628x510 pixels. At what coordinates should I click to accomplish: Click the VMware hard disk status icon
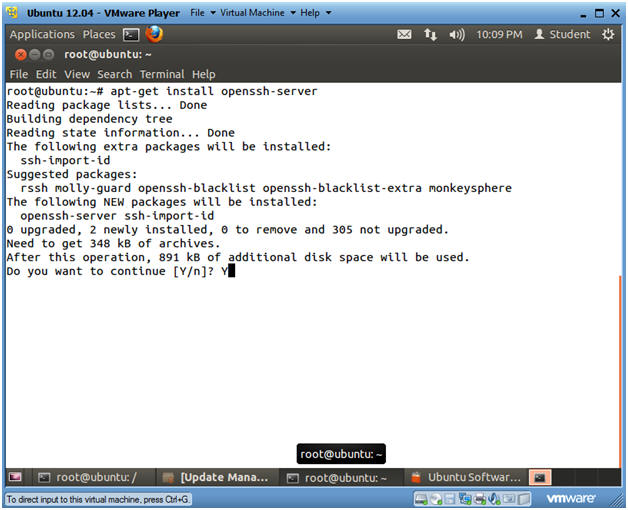point(421,499)
